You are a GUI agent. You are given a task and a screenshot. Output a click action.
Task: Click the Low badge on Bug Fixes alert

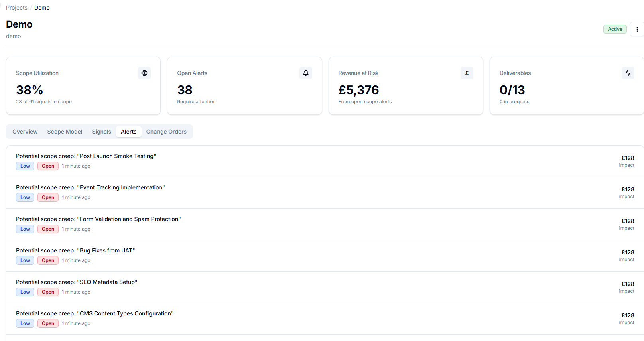[x=25, y=260]
